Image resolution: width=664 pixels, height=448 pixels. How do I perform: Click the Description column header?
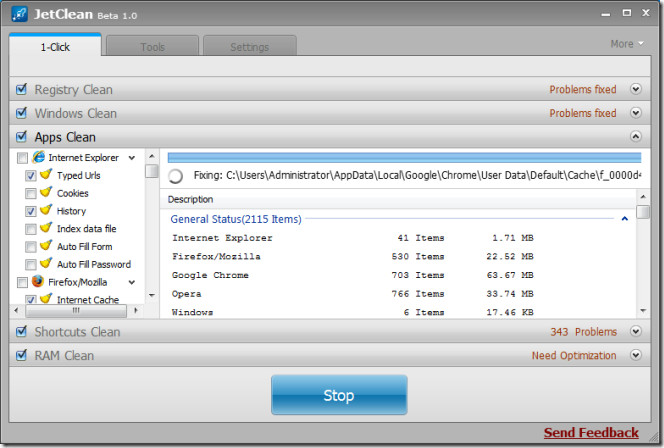point(398,199)
